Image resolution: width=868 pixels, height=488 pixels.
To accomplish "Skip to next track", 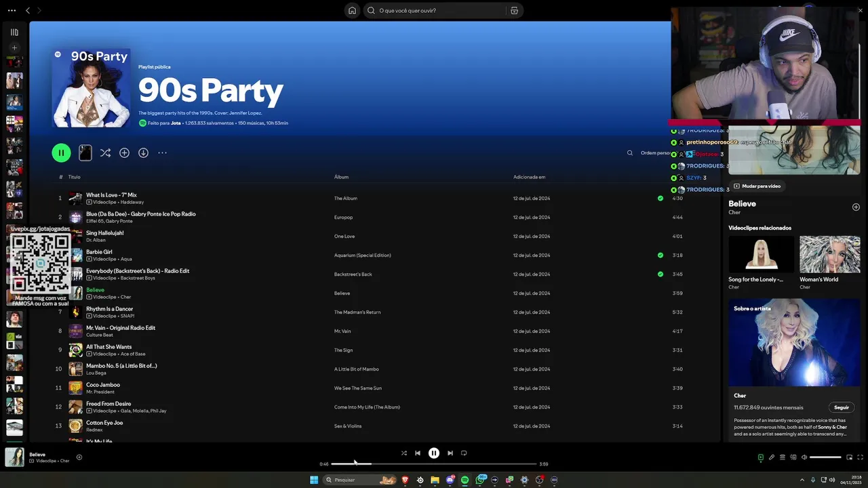I will click(450, 453).
